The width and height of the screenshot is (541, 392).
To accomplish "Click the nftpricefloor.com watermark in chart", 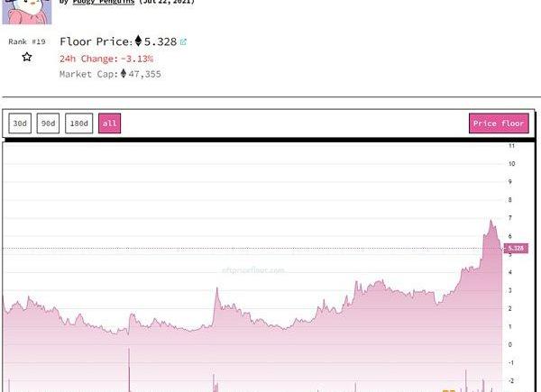I will click(253, 269).
